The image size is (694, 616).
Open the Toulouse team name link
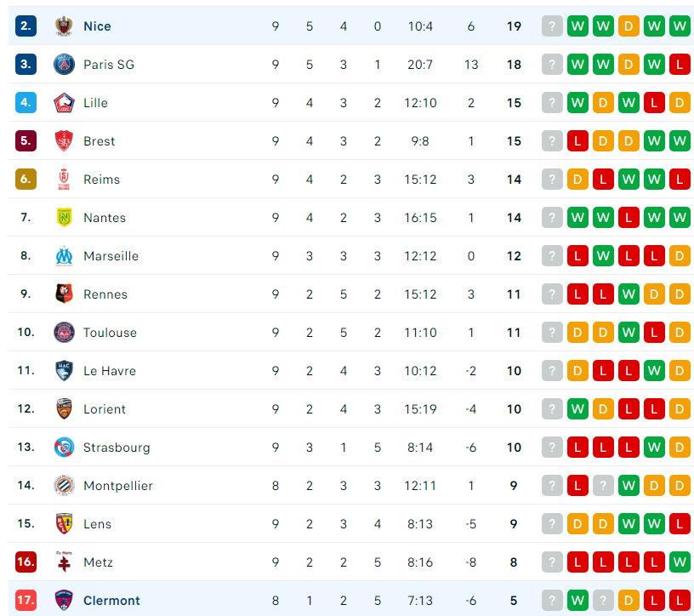110,333
